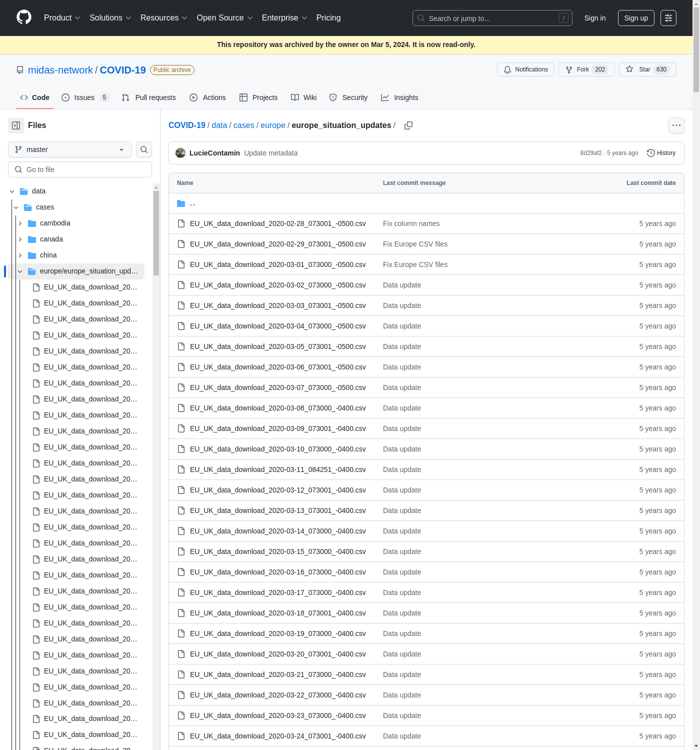Image resolution: width=700 pixels, height=750 pixels.
Task: Copy the directory path icon
Action: 408,125
